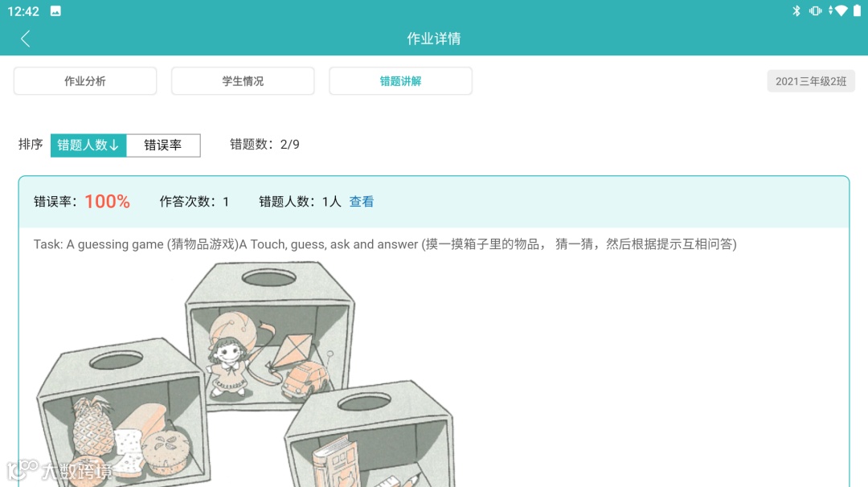Go back using the left arrow
The width and height of the screenshot is (868, 487).
coord(25,39)
